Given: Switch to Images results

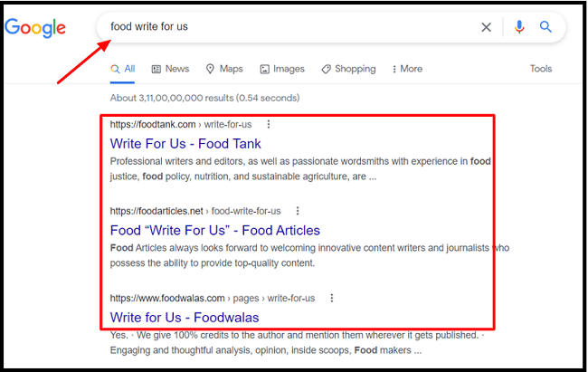Looking at the screenshot, I should [282, 69].
